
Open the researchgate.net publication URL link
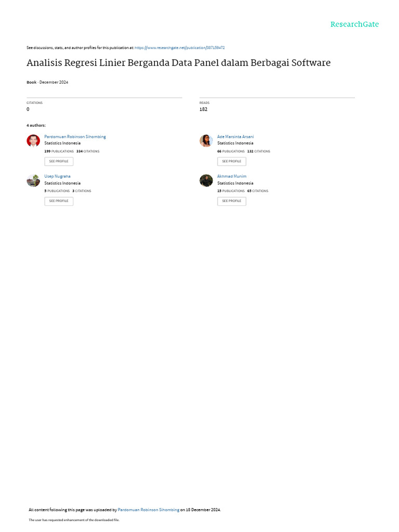click(180, 48)
